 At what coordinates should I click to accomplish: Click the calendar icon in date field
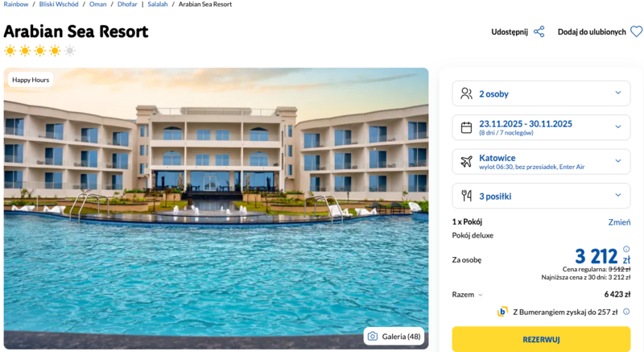(x=466, y=127)
